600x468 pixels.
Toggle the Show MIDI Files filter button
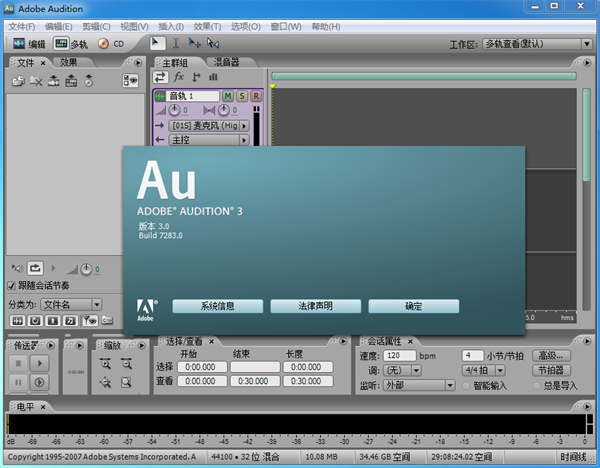70,321
